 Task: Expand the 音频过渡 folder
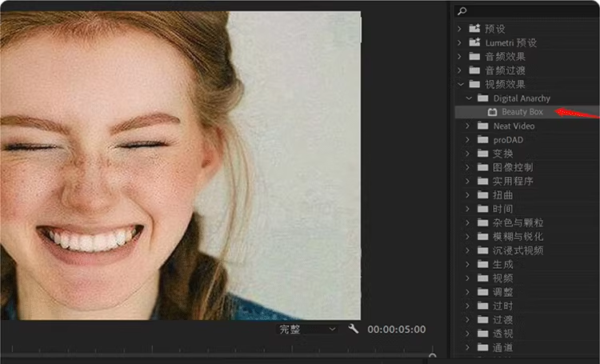pyautogui.click(x=460, y=70)
